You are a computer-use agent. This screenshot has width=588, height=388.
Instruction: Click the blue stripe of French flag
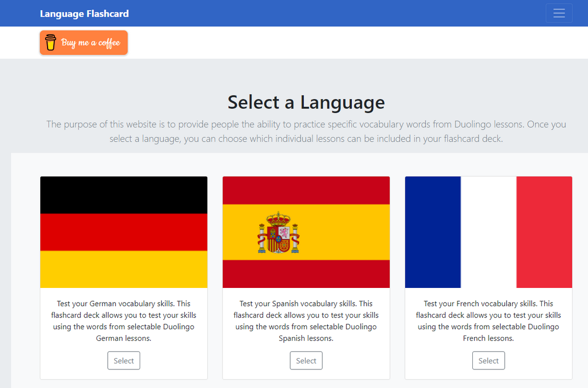pyautogui.click(x=433, y=232)
